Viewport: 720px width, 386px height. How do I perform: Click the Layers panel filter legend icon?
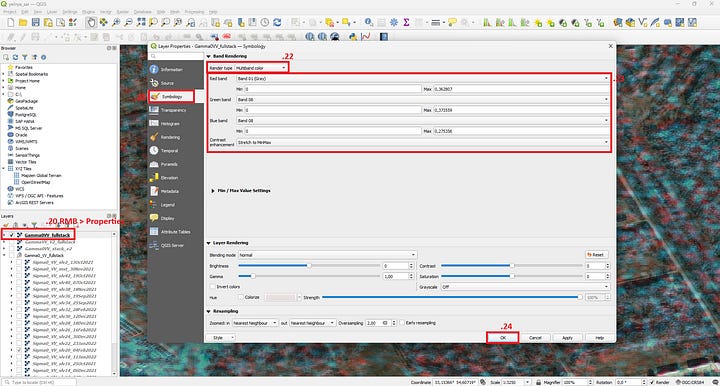(x=34, y=225)
